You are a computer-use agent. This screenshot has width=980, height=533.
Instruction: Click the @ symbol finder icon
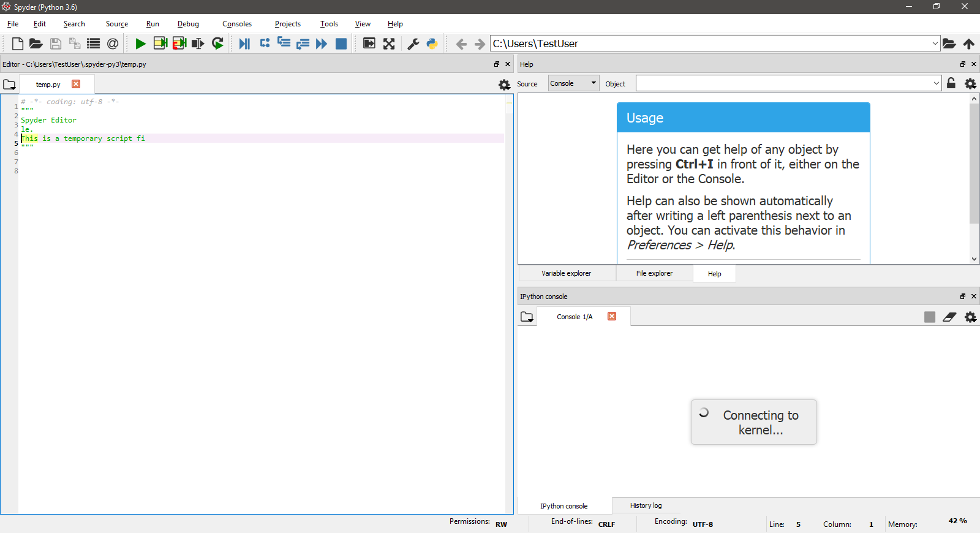pos(113,43)
